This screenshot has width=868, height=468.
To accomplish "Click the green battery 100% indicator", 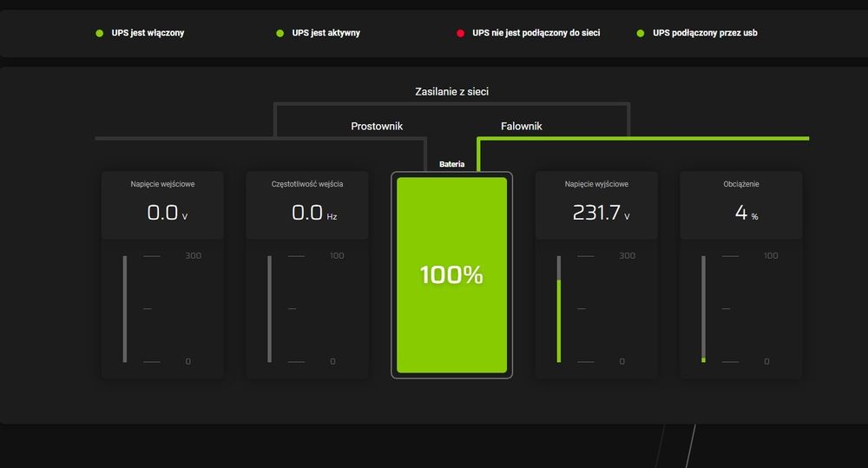I will click(x=451, y=275).
